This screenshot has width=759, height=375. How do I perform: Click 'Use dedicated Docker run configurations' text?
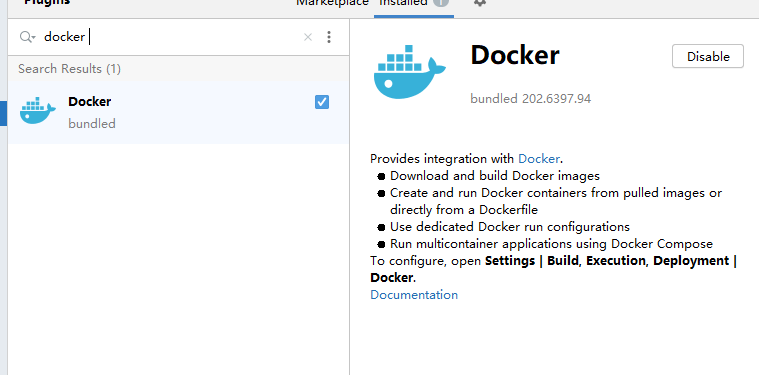coord(510,226)
